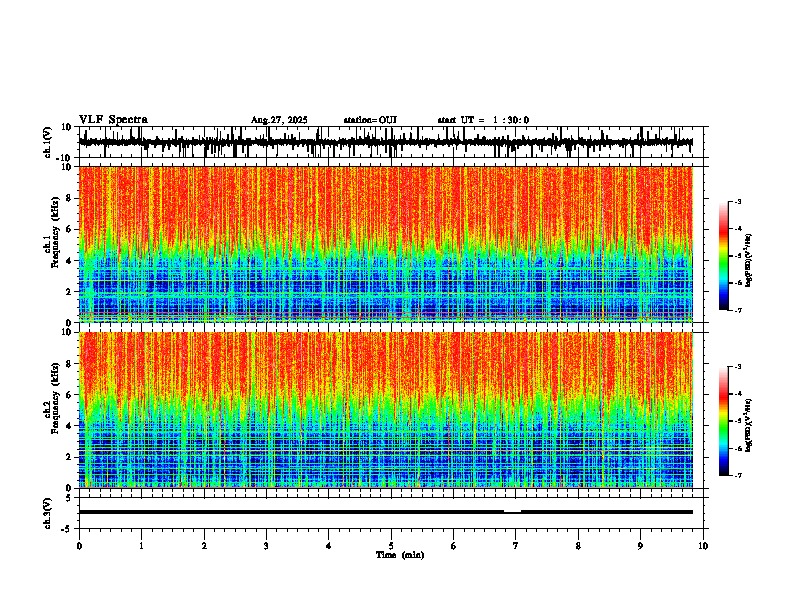
Task: Click the ch.1 spectrogram color bar
Action: coord(724,256)
